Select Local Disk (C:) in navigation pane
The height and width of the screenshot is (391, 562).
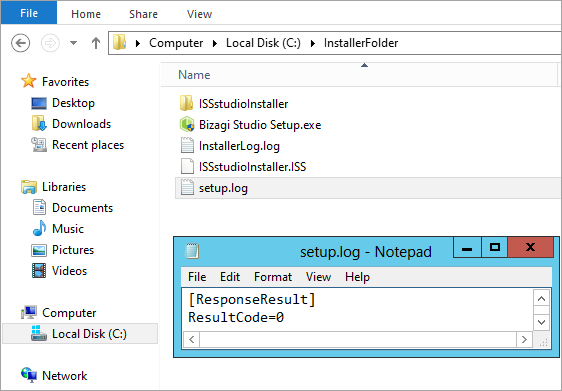[x=89, y=334]
